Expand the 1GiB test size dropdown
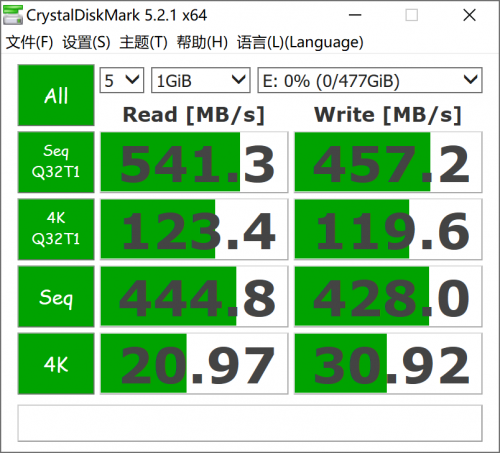This screenshot has height=453, width=500. [x=201, y=80]
